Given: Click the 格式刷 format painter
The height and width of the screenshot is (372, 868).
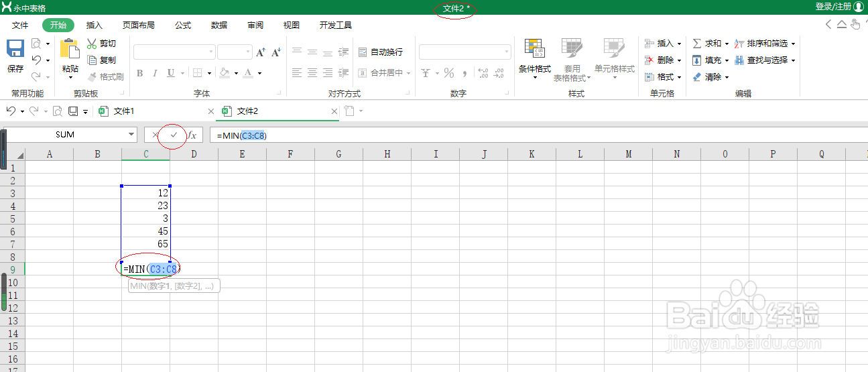Looking at the screenshot, I should point(105,76).
